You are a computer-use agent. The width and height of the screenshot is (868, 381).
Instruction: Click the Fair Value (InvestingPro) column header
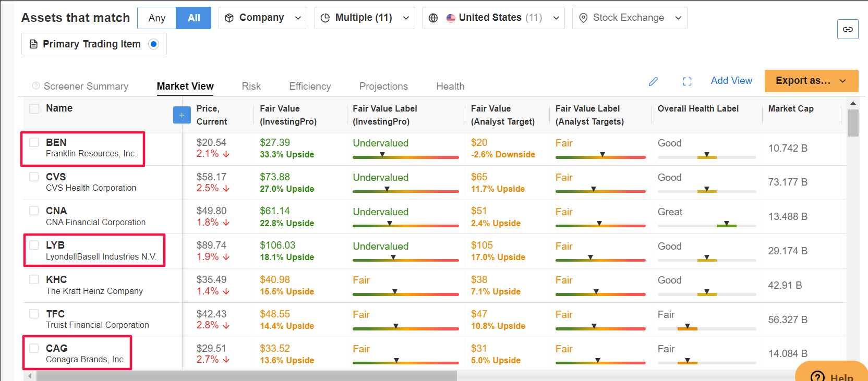288,115
